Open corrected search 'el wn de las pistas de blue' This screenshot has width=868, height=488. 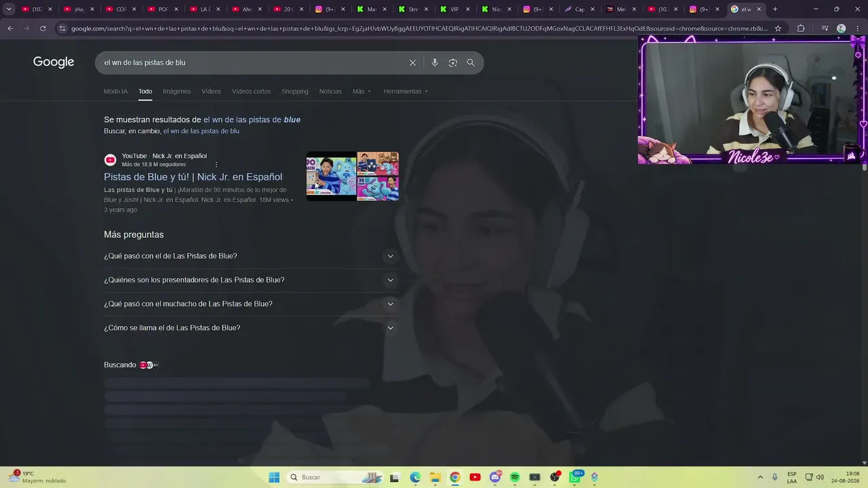tap(252, 120)
